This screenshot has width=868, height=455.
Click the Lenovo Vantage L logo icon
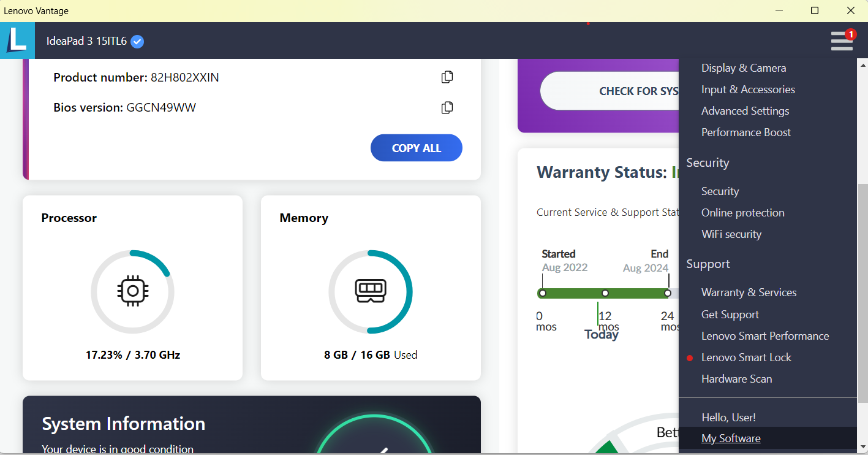pyautogui.click(x=17, y=40)
